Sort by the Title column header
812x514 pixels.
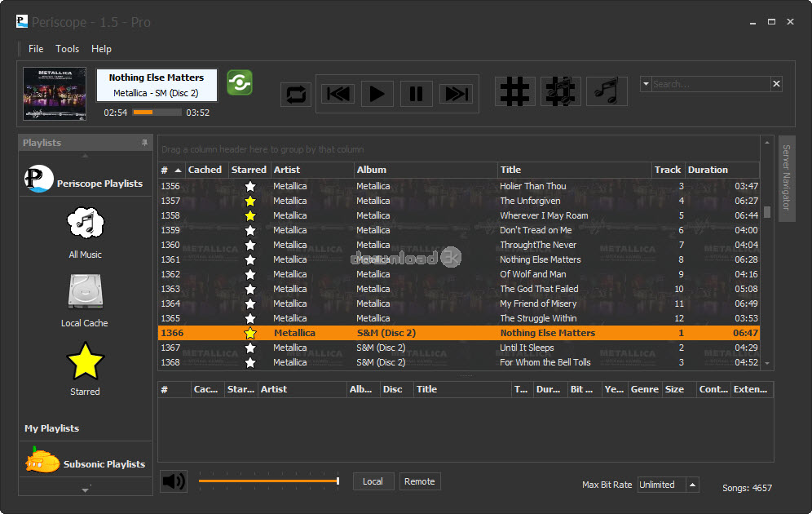coord(574,170)
